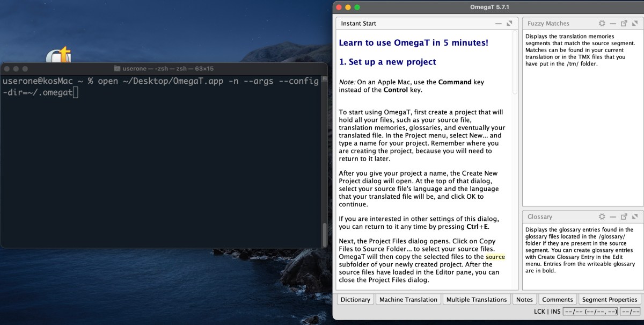Screen dimensions: 644x325
Task: Show the Segment Properties tab
Action: pyautogui.click(x=609, y=300)
